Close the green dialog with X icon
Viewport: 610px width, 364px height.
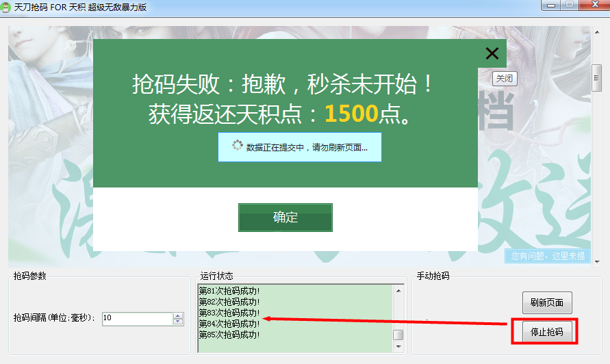tap(492, 53)
